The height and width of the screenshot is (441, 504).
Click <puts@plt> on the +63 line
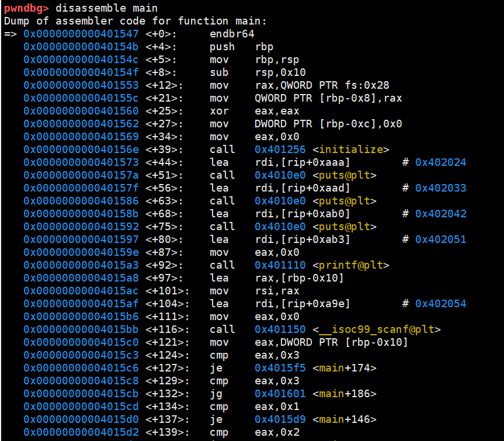click(344, 201)
